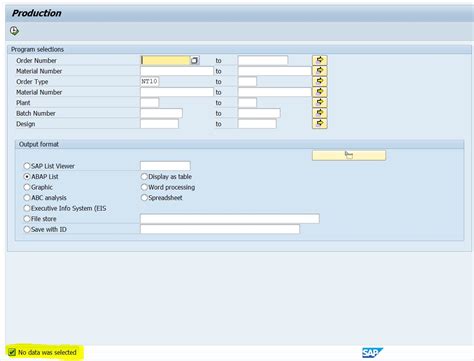Click Order Type field containing NT10

(150, 81)
